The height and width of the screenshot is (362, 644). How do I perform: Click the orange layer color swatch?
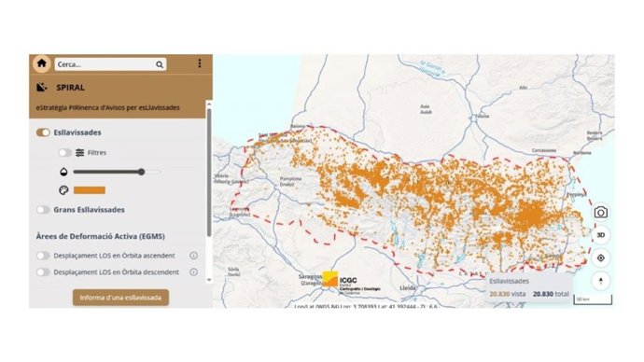(x=90, y=190)
